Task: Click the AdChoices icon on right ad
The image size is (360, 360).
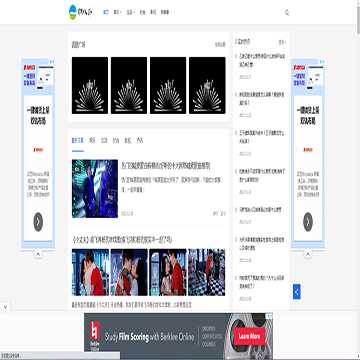Action: (321, 62)
